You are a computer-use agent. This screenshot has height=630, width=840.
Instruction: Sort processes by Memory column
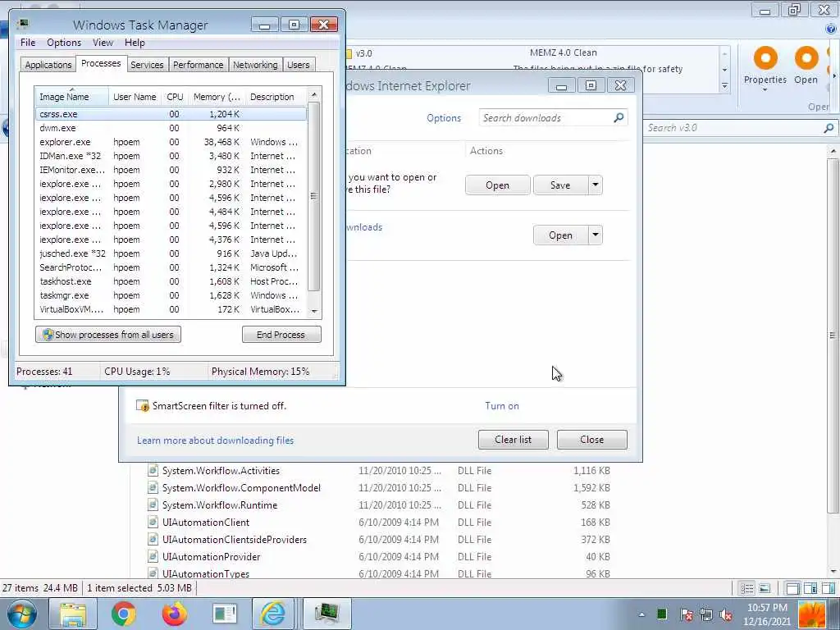point(217,97)
